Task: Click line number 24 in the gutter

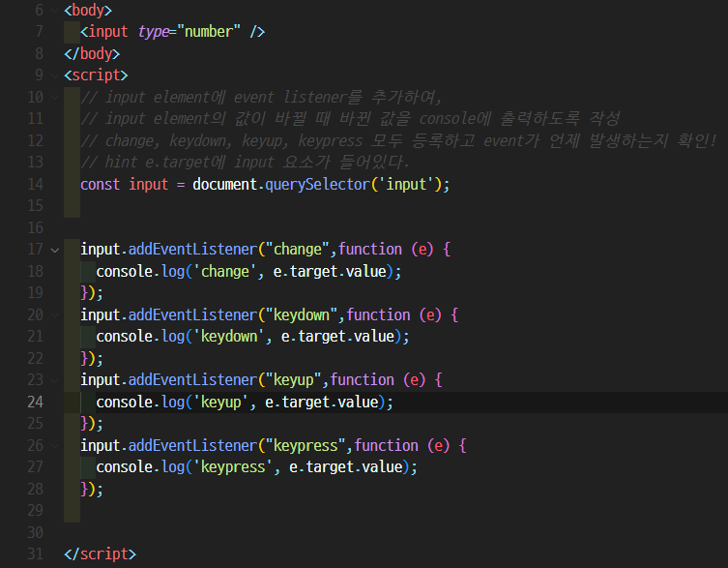Action: (x=35, y=403)
